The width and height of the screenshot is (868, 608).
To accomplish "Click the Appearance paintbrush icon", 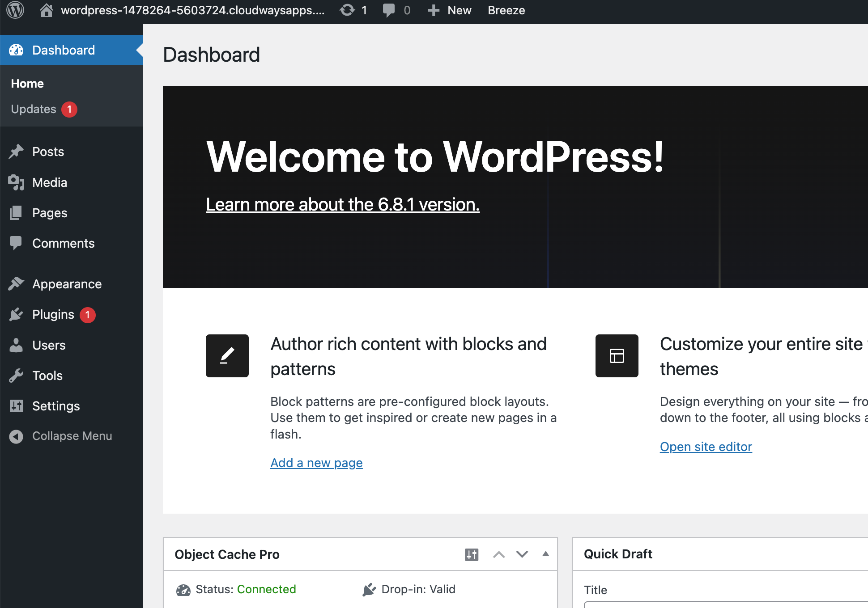I will tap(16, 284).
